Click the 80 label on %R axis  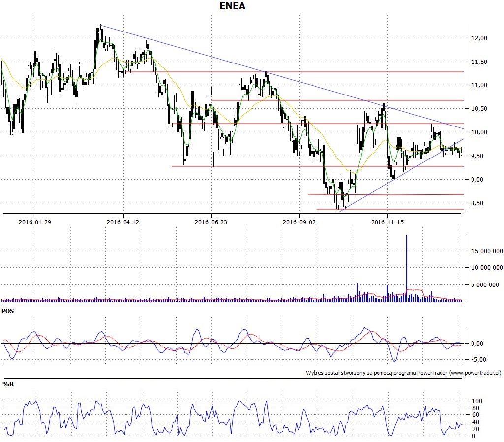click(475, 408)
